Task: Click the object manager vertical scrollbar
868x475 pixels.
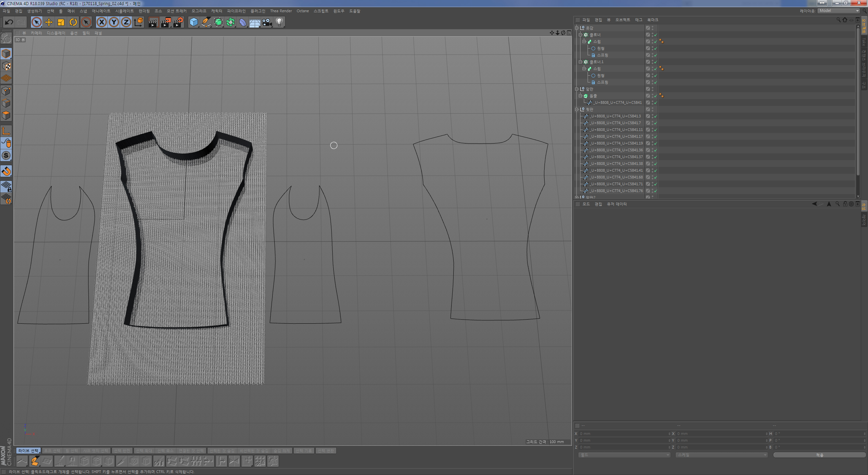Action: coord(858,102)
